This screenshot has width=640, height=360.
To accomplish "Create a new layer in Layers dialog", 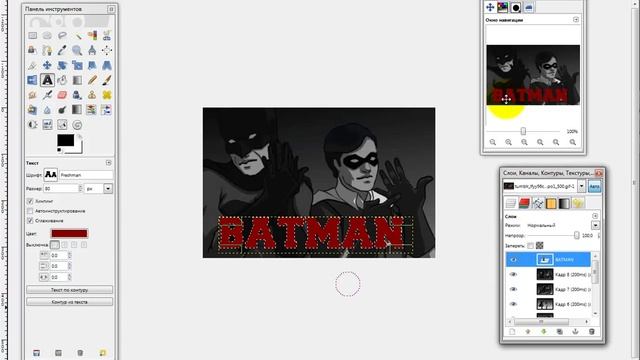I will (x=512, y=332).
